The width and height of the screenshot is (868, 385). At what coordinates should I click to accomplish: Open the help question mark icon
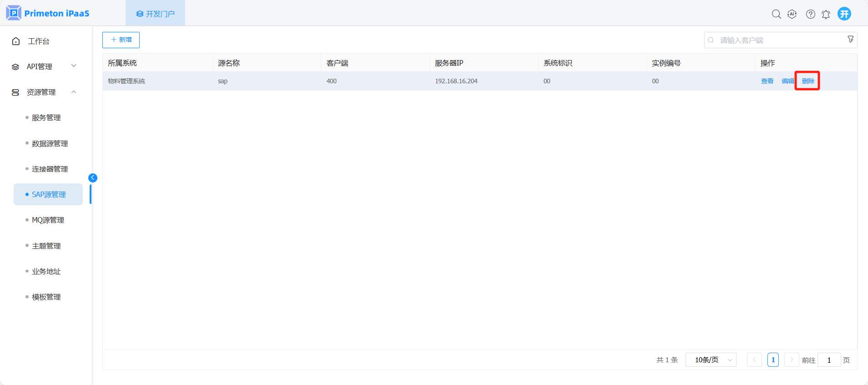(x=810, y=14)
